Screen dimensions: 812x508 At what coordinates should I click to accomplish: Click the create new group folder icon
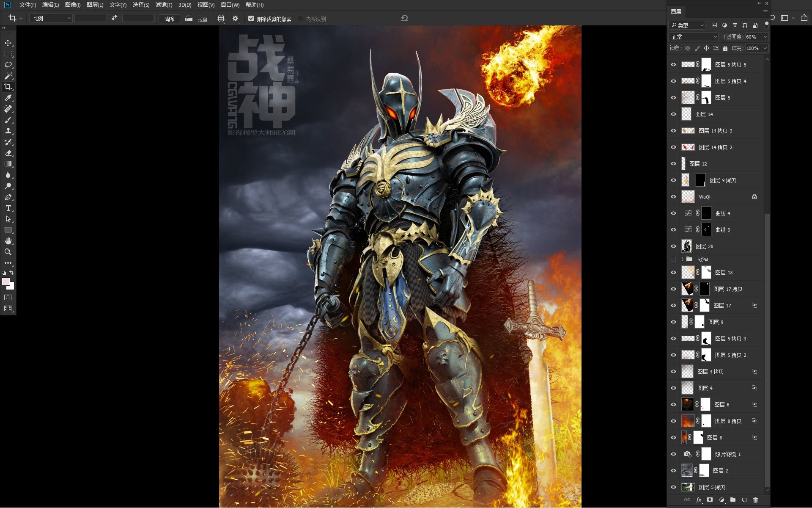732,500
